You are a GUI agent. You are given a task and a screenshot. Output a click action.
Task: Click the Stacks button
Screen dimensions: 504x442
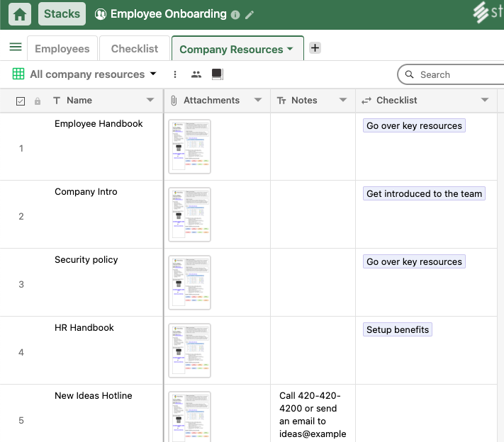pyautogui.click(x=62, y=14)
